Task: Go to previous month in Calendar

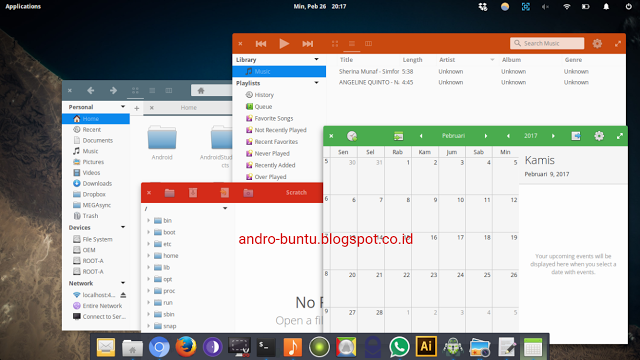Action: click(x=421, y=136)
